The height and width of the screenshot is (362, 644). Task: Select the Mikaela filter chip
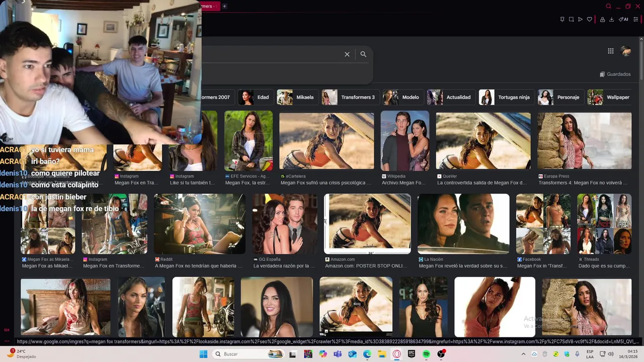click(297, 97)
